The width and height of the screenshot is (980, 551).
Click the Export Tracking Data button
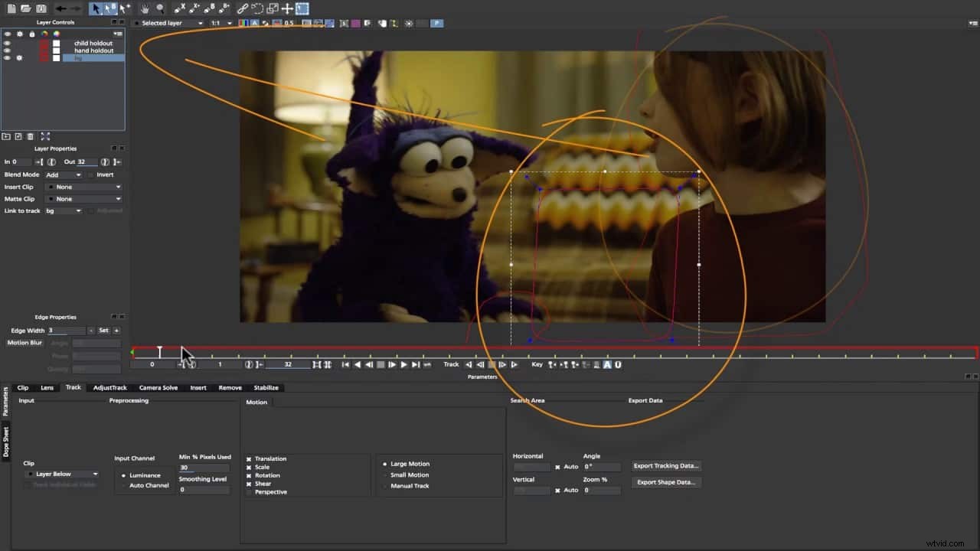tap(665, 465)
